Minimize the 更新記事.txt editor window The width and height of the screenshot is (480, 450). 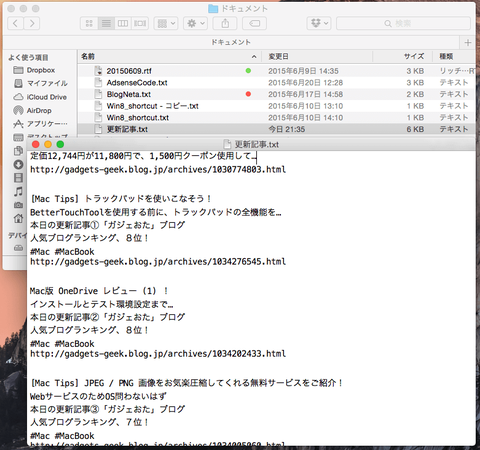coord(48,144)
